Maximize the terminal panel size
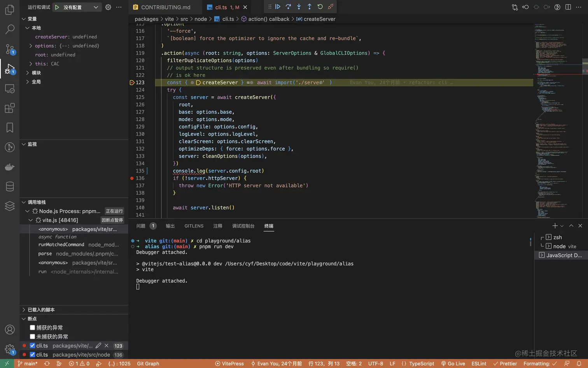 click(571, 226)
